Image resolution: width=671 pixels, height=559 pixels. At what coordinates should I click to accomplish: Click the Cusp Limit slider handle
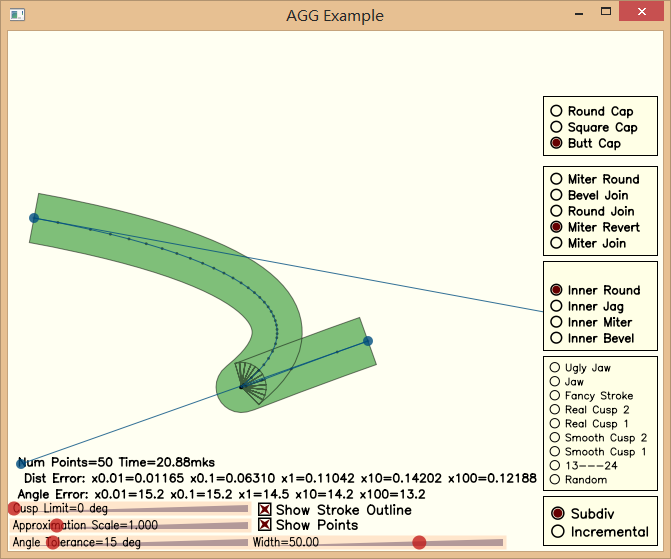tap(14, 508)
